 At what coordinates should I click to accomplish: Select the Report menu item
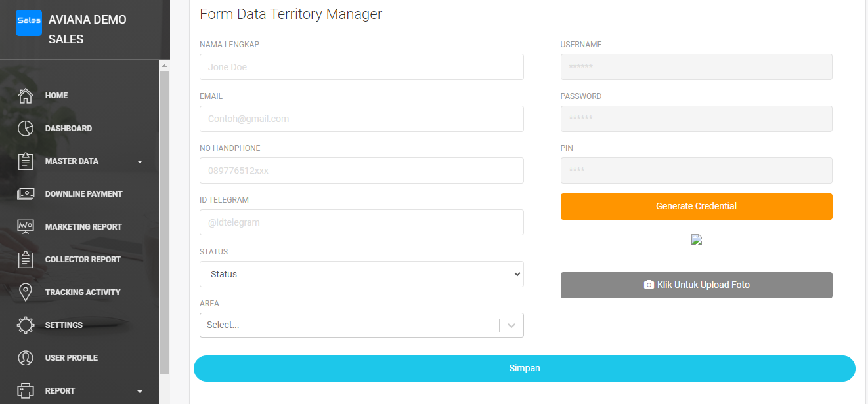pyautogui.click(x=60, y=391)
